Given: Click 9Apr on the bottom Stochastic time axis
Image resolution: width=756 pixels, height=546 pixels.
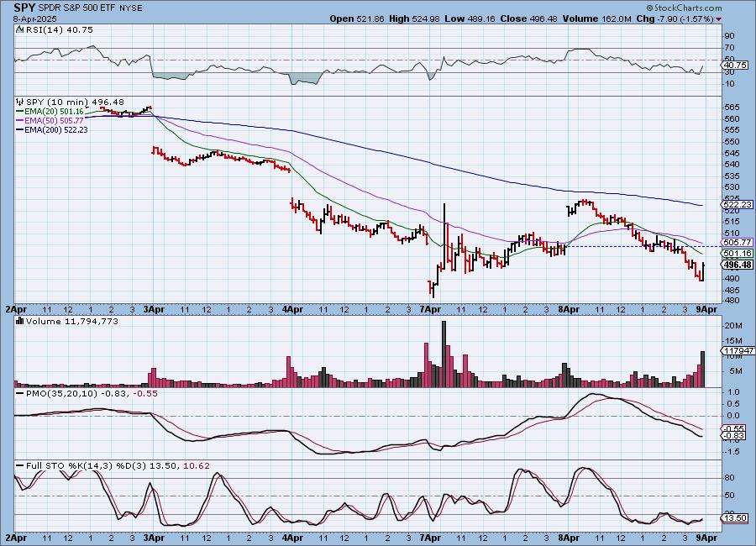Looking at the screenshot, I should coord(706,538).
